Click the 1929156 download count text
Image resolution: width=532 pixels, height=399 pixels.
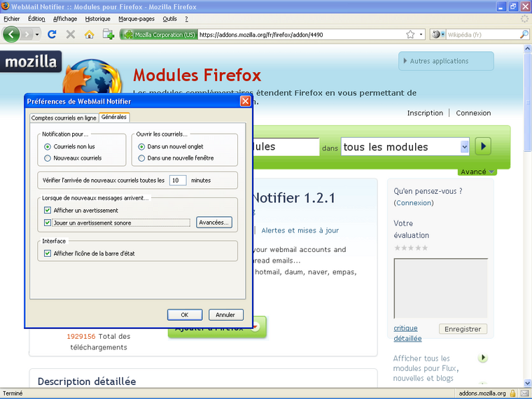click(81, 337)
